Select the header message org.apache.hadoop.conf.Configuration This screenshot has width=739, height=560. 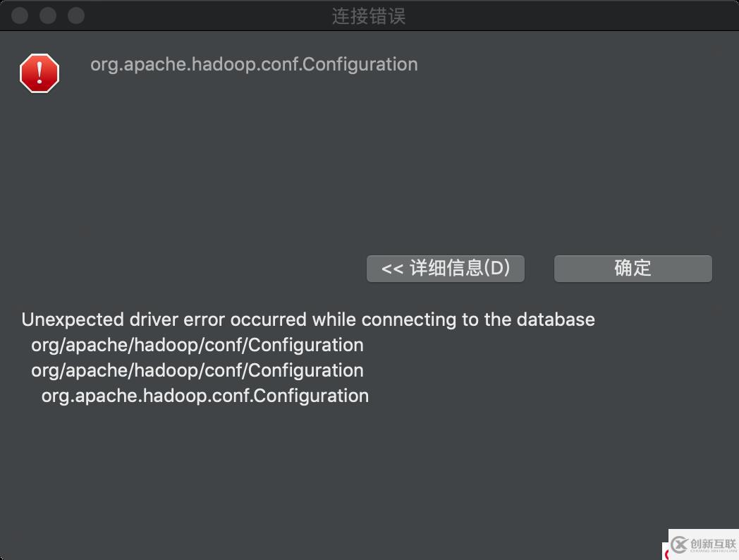pos(254,65)
